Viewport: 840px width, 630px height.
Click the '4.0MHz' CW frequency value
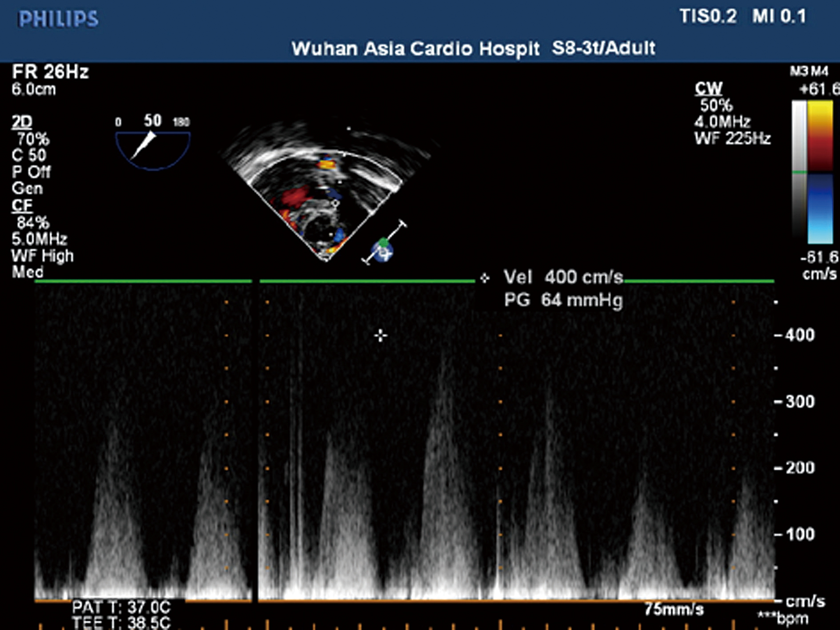723,122
